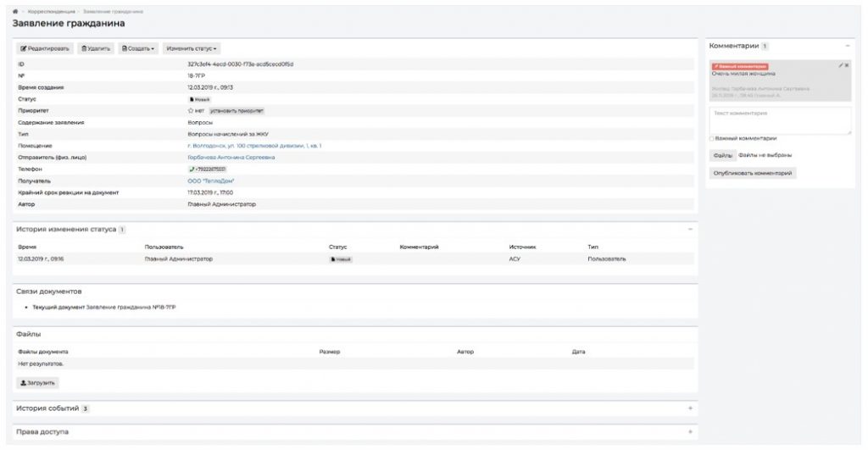Viewport: 868px width, 450px height.
Task: Click the home icon in breadcrumbs
Action: (x=15, y=12)
